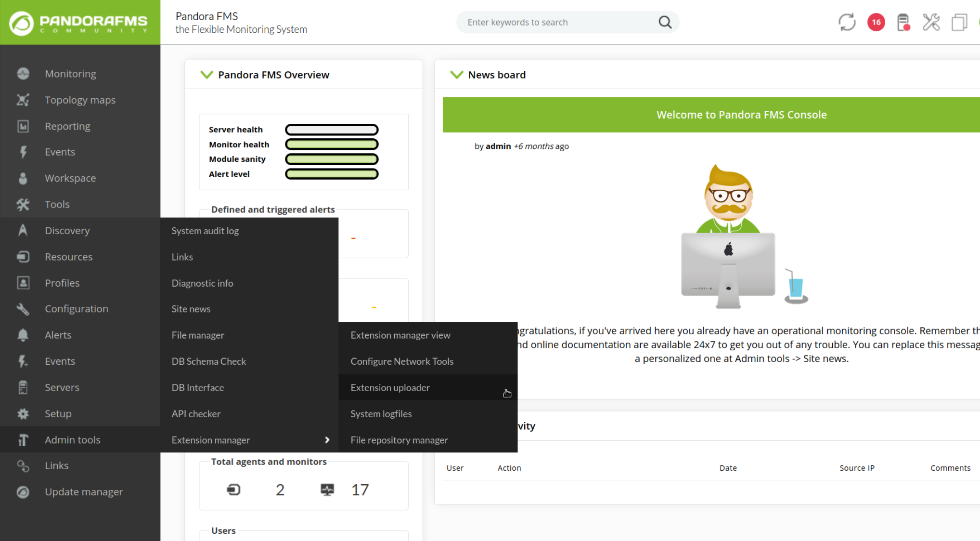Click the Reporting chart icon
Image resolution: width=980 pixels, height=541 pixels.
point(23,126)
